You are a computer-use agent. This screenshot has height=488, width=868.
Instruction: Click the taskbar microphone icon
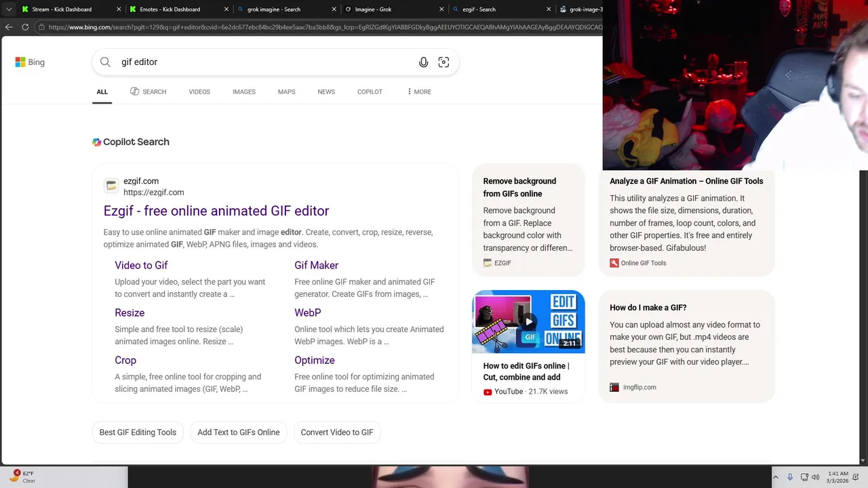tap(790, 477)
